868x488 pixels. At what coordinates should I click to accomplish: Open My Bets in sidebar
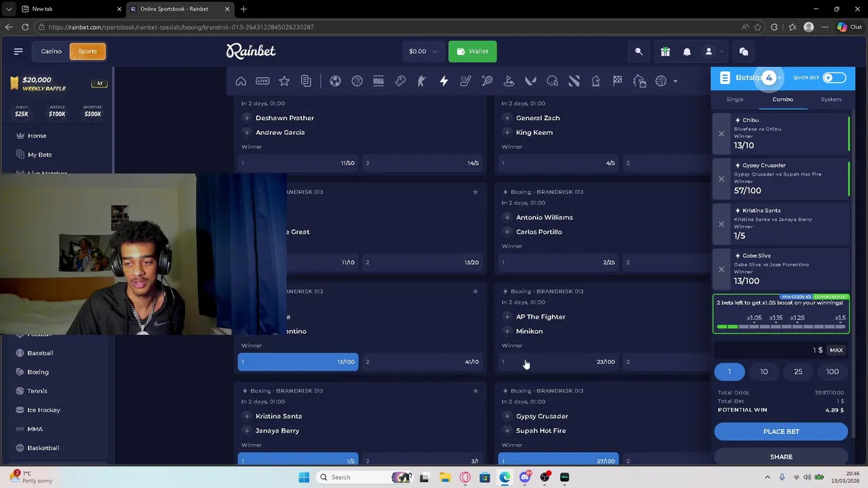click(39, 155)
